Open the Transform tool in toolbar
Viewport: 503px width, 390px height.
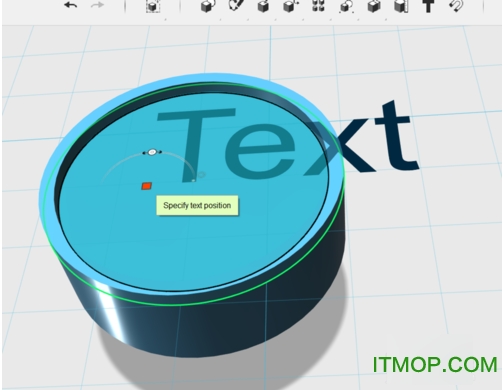[153, 6]
